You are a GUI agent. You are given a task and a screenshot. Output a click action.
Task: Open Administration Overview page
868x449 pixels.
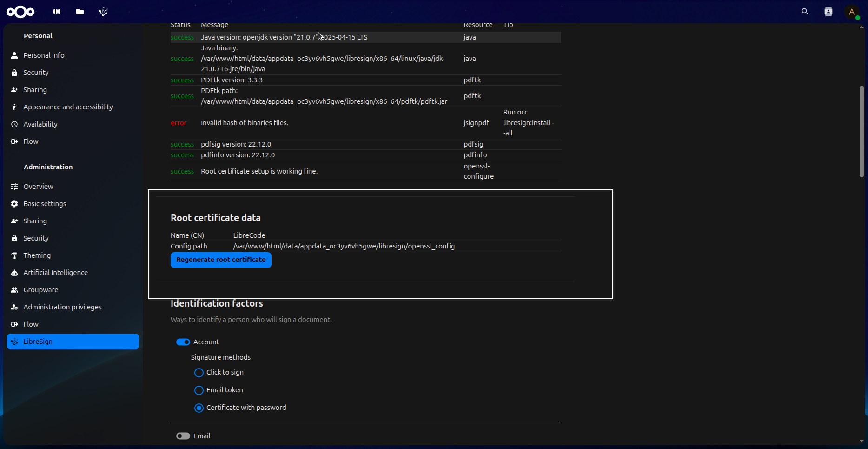coord(73,187)
